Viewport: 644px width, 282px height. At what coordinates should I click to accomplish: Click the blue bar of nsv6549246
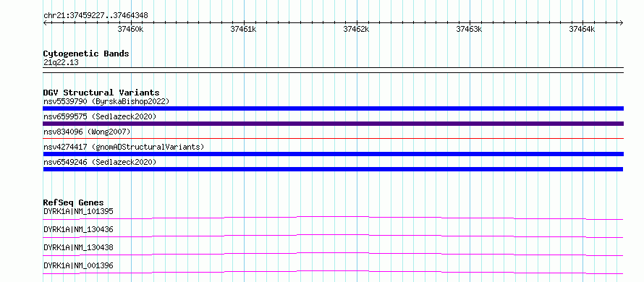[333, 169]
